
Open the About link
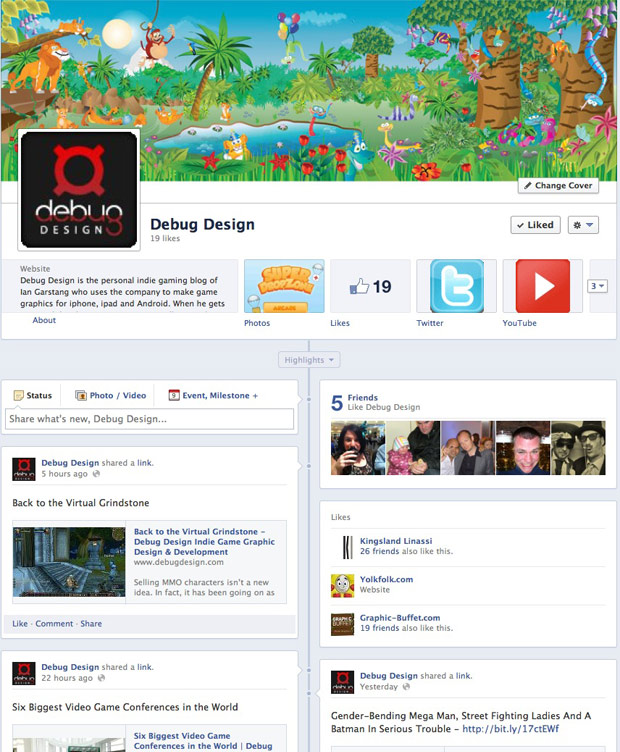point(44,320)
